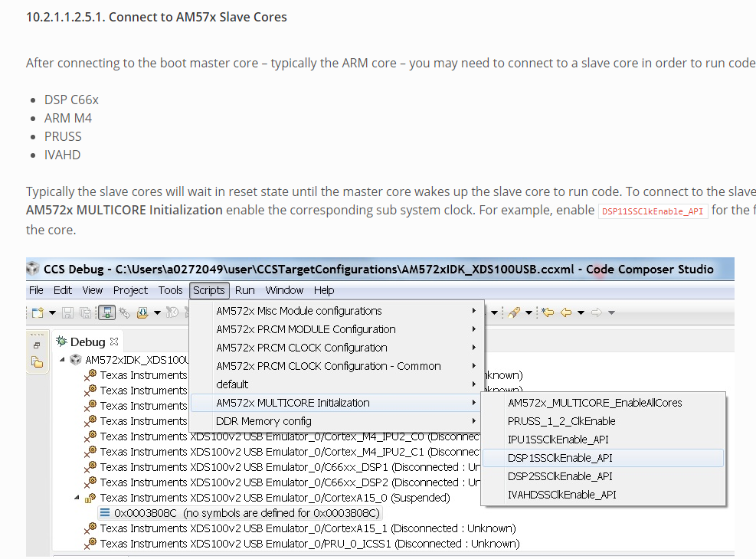This screenshot has height=559, width=756.
Task: Click the highlighted Connect Target toolbar icon
Action: point(106,312)
